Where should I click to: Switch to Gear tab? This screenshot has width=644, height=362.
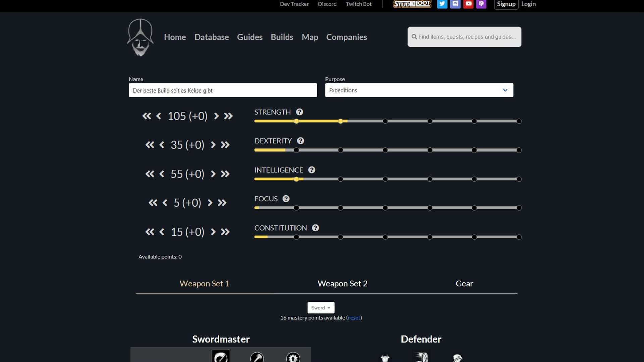(x=464, y=284)
